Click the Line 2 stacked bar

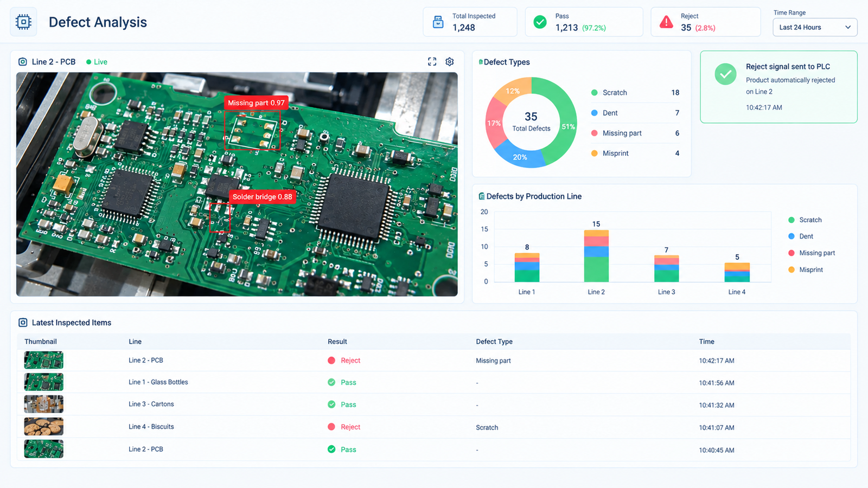596,256
